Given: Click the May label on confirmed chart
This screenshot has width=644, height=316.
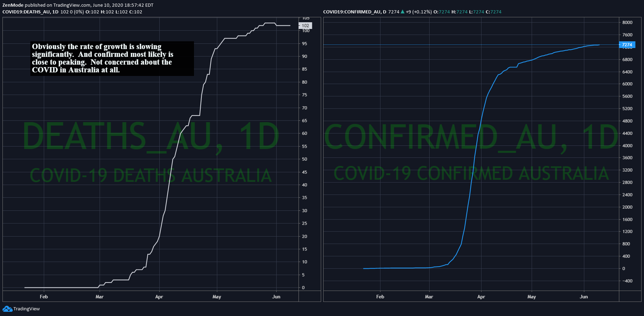Looking at the screenshot, I should pyautogui.click(x=532, y=297).
